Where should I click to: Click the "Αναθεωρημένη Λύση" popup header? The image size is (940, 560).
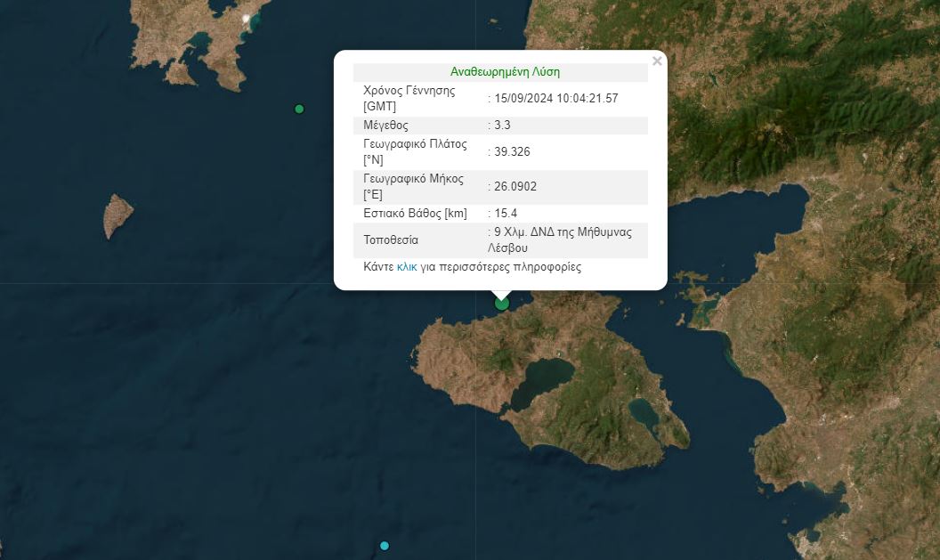click(505, 72)
